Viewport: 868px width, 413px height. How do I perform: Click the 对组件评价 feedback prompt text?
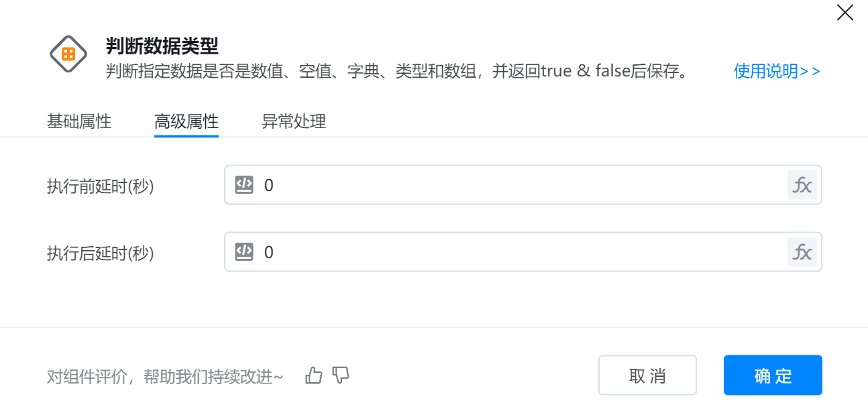[x=165, y=377]
